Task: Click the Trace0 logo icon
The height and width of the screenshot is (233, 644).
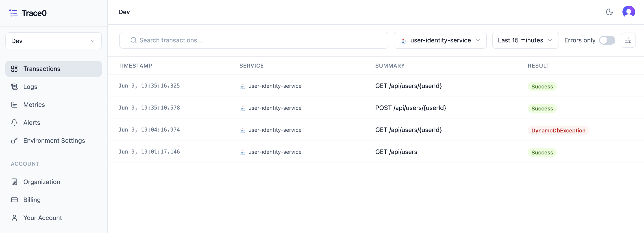Action: coord(13,13)
